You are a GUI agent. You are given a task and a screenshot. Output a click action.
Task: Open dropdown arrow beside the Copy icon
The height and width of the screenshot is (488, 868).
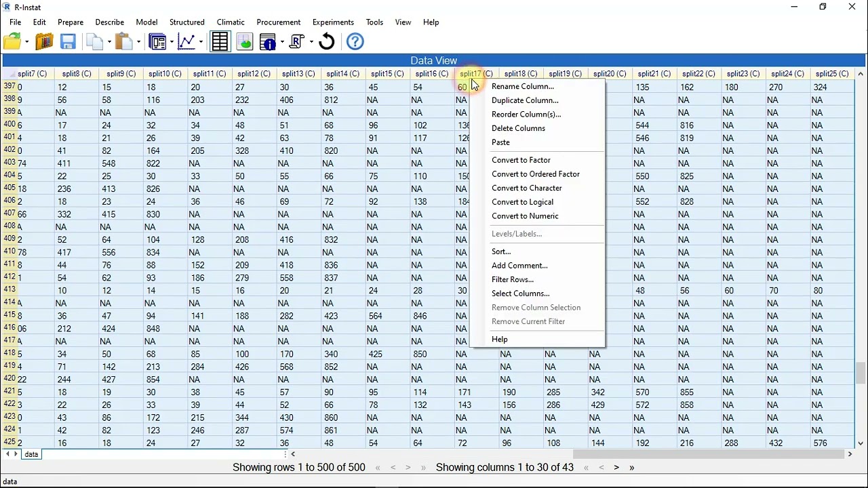click(108, 43)
